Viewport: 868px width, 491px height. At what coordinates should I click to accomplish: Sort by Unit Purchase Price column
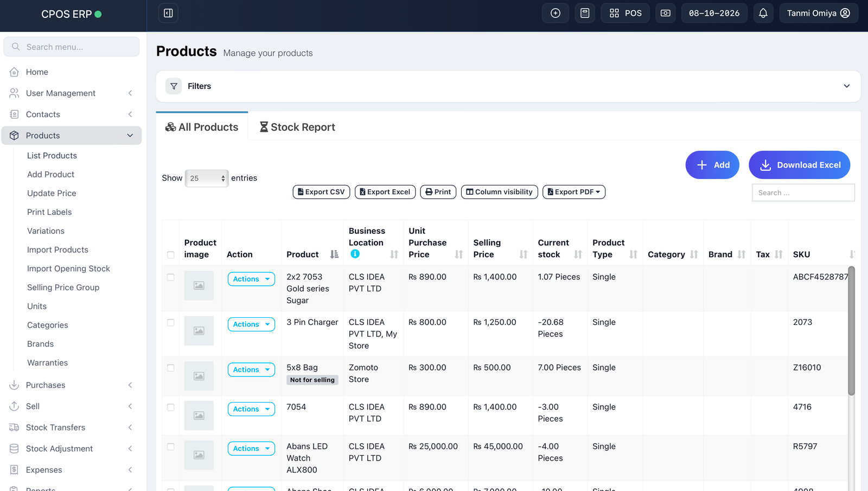(x=459, y=254)
